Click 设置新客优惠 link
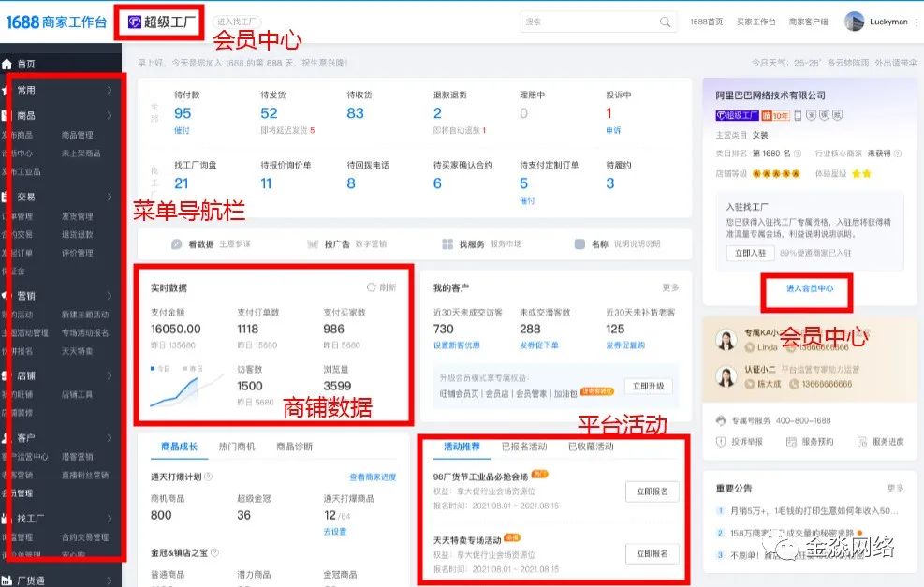Viewport: 924px width, 587px height. click(x=457, y=345)
